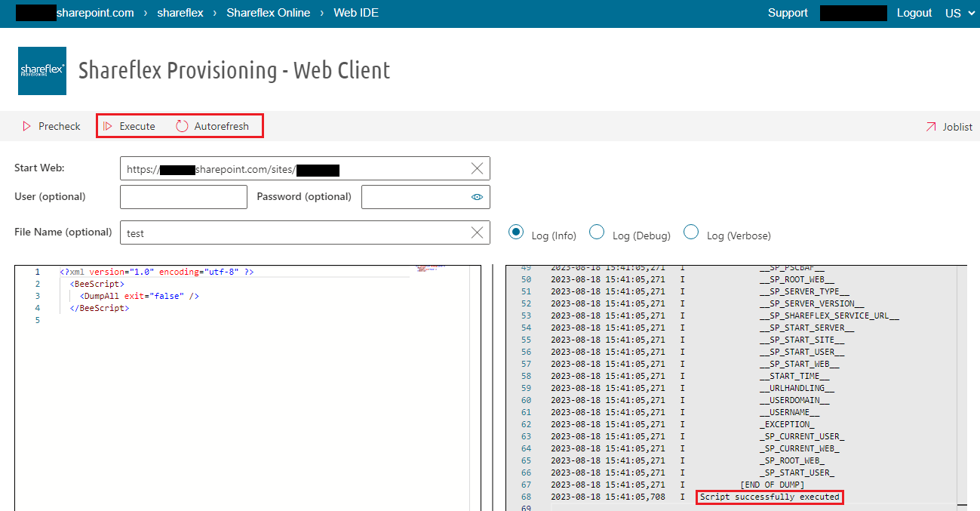Select the __SP_START_SERVER__ log entry
Viewport: 980px width, 511px height.
pos(806,328)
